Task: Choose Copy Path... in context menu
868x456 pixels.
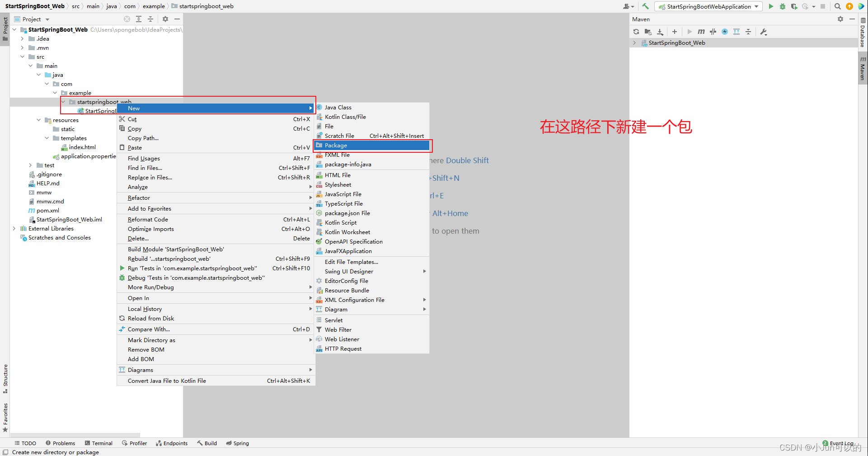Action: click(x=216, y=138)
